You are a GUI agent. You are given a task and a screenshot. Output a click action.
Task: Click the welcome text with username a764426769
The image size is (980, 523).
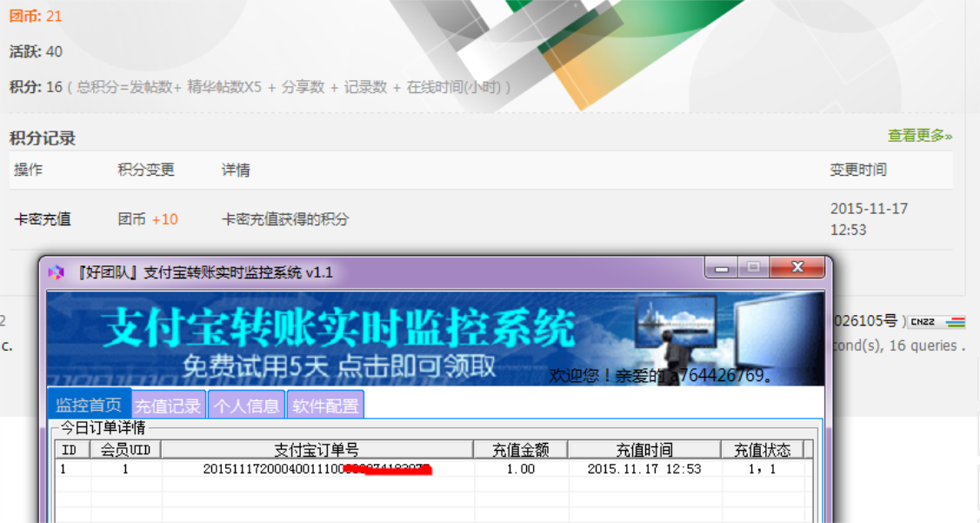[x=661, y=375]
